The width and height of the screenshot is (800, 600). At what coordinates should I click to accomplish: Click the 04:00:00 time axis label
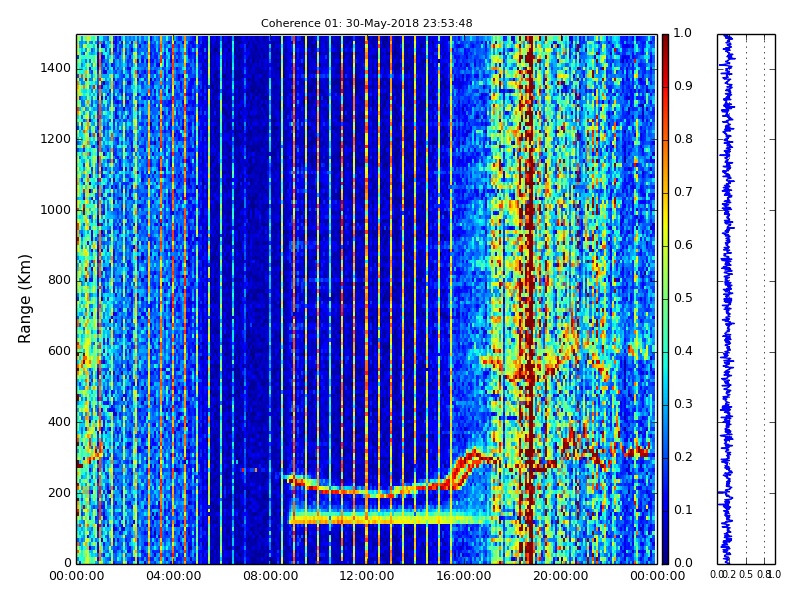point(173,576)
